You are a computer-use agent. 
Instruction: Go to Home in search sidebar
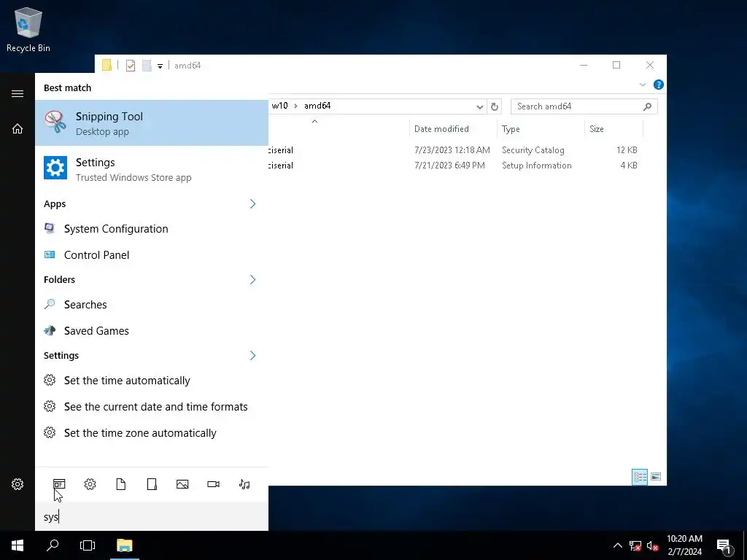pos(18,128)
